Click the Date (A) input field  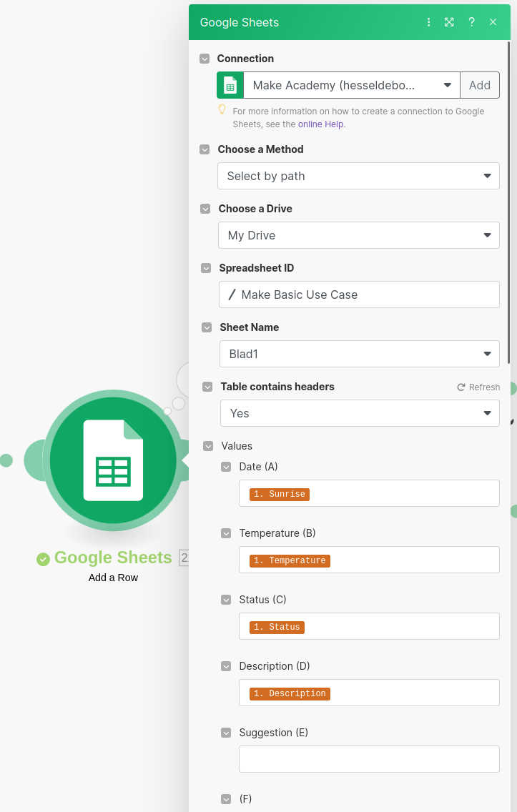pyautogui.click(x=370, y=493)
